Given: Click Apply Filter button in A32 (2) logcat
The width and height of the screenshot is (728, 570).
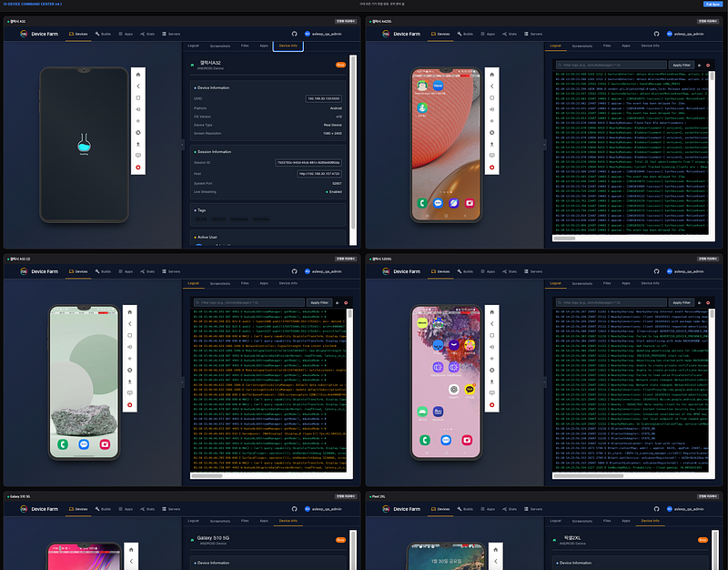Looking at the screenshot, I should [319, 302].
